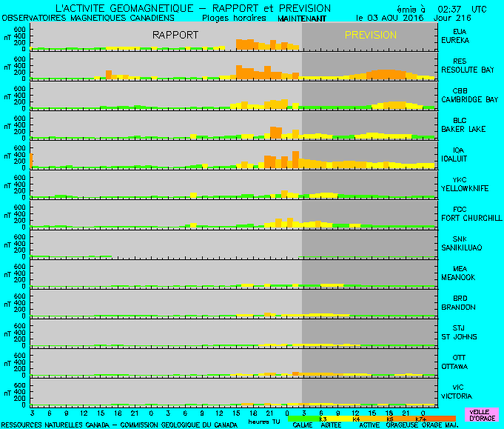Click the yellow K4 legend swatch
Screen dimensions: 504x429
[x=356, y=419]
